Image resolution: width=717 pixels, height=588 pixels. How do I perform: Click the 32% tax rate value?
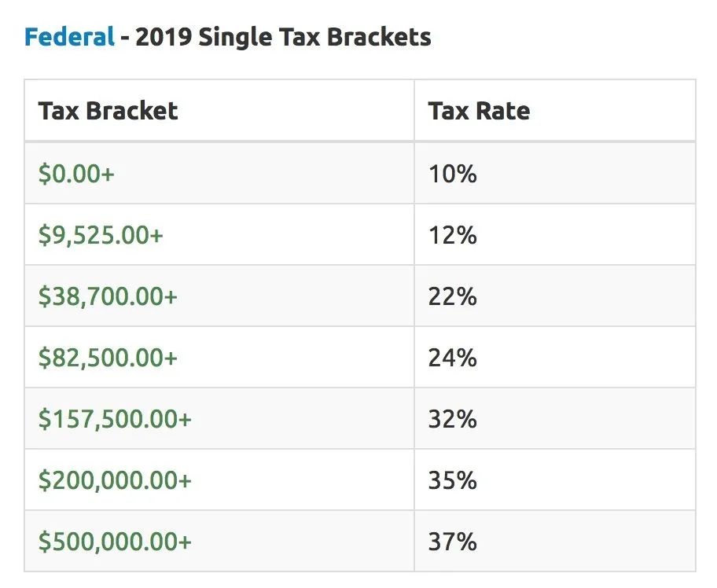tap(452, 419)
